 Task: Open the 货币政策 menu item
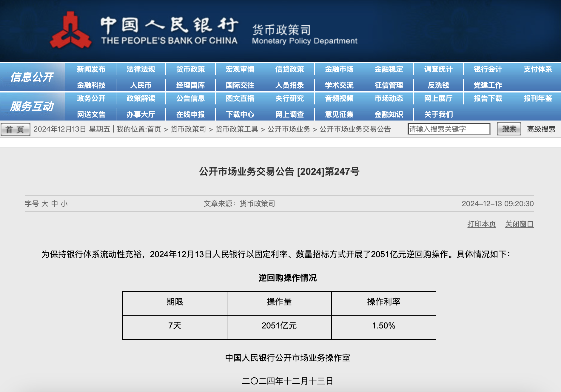coord(191,69)
